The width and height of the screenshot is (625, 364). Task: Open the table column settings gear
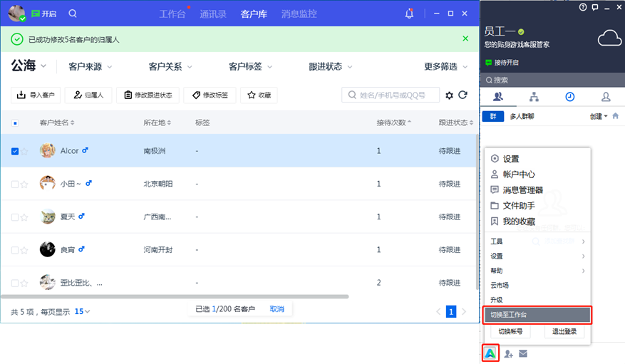pos(449,95)
